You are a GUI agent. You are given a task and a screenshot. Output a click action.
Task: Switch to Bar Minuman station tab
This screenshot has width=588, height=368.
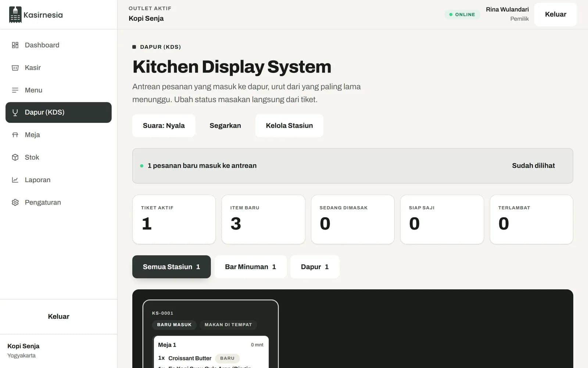click(250, 267)
